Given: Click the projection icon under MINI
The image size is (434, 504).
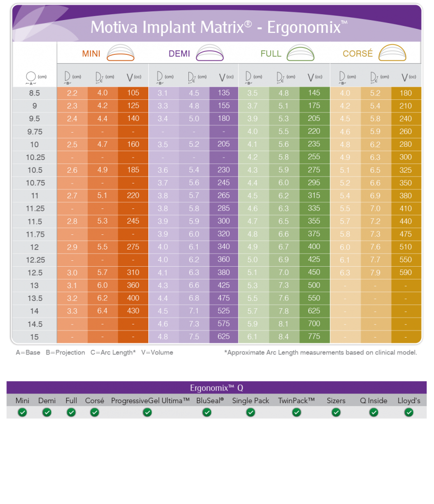Looking at the screenshot, I should click(69, 77).
